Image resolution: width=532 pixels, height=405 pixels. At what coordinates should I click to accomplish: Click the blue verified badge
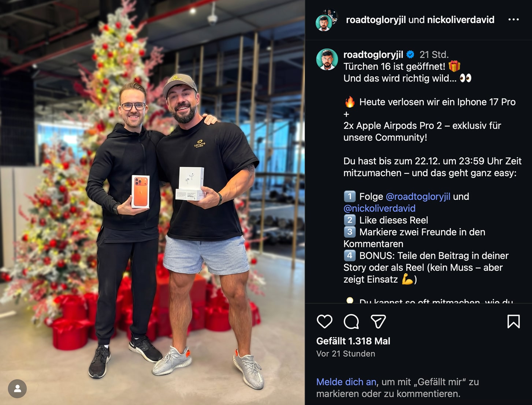pyautogui.click(x=410, y=55)
